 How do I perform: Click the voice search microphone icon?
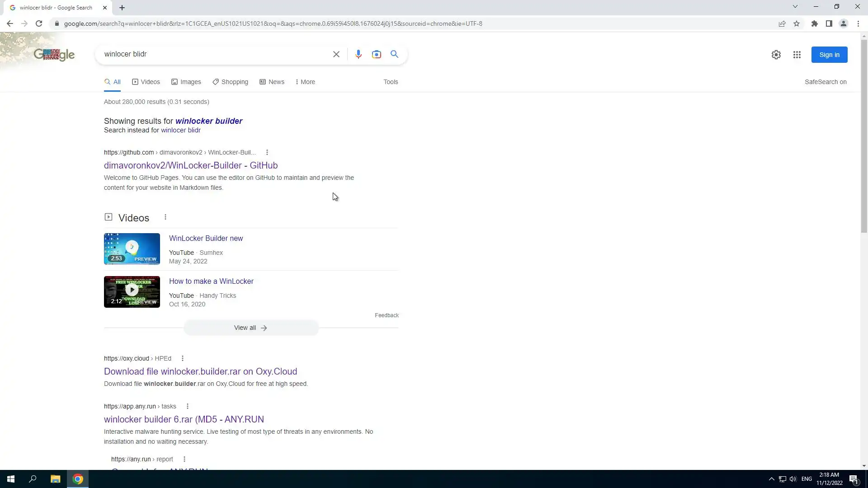pos(358,54)
